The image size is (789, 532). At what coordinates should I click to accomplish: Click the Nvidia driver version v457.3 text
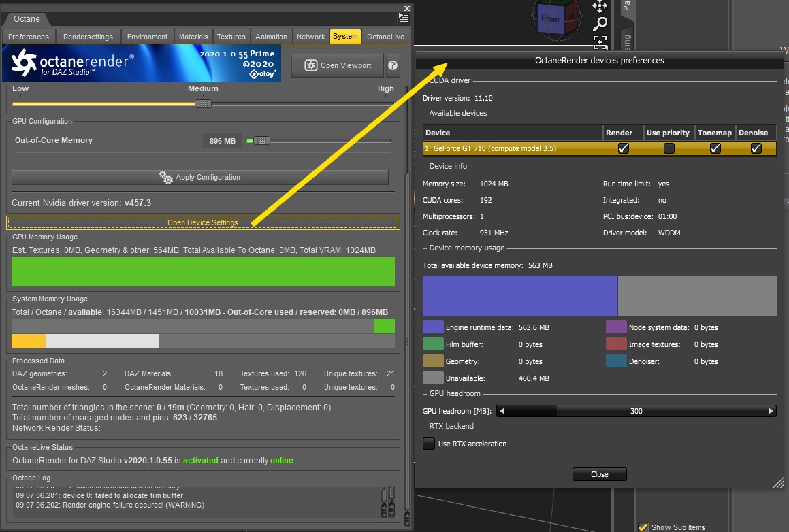138,203
